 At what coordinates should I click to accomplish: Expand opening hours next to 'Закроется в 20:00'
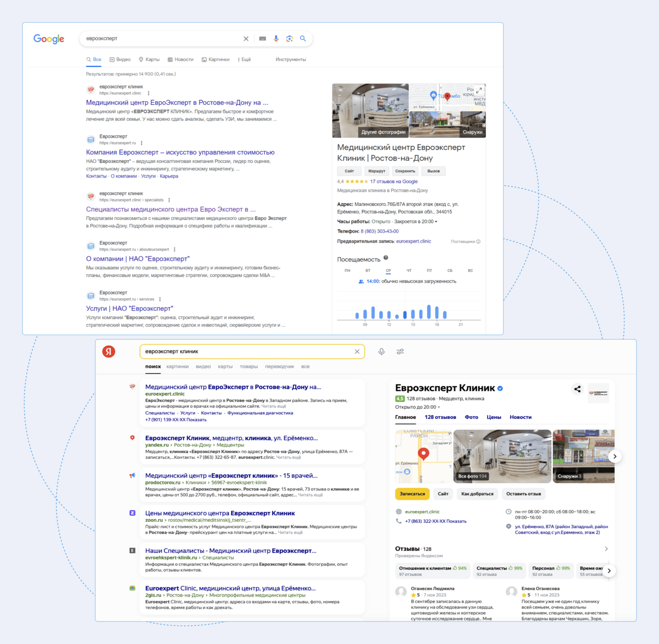tap(436, 222)
